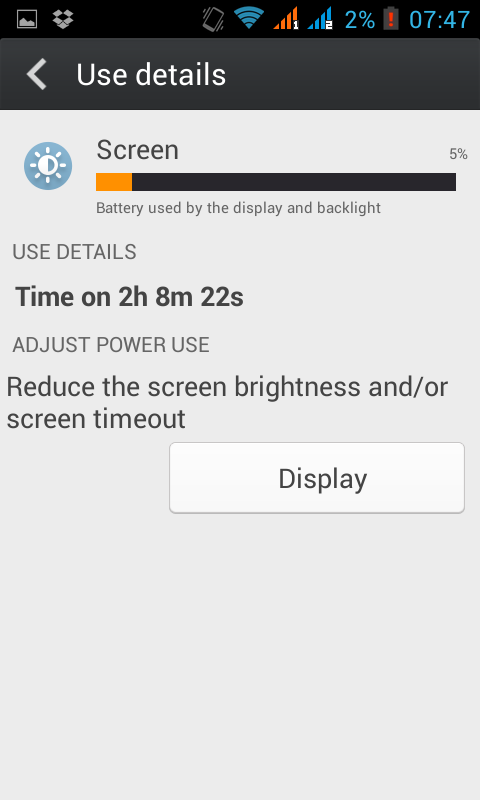The height and width of the screenshot is (800, 480).
Task: Select Time on 2h 8m 22s entry
Action: [130, 297]
